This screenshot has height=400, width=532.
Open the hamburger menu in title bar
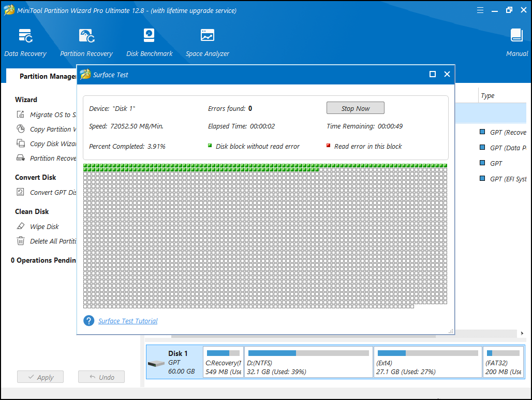point(480,10)
